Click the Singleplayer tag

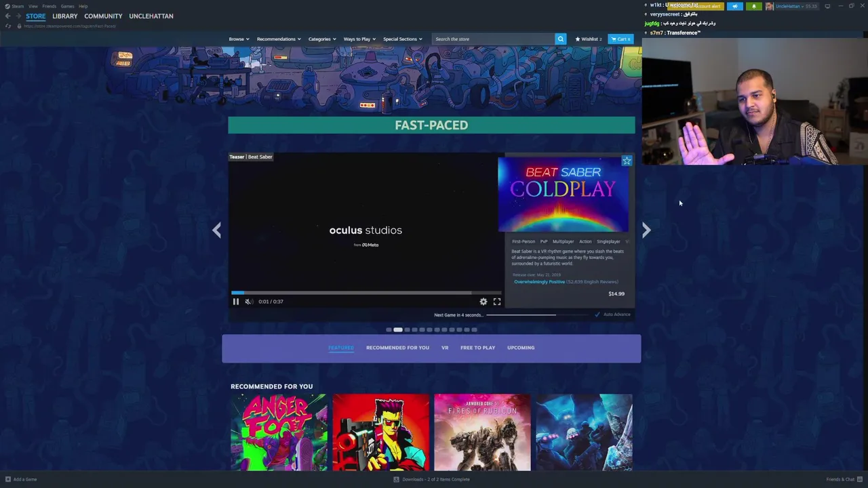click(x=608, y=241)
